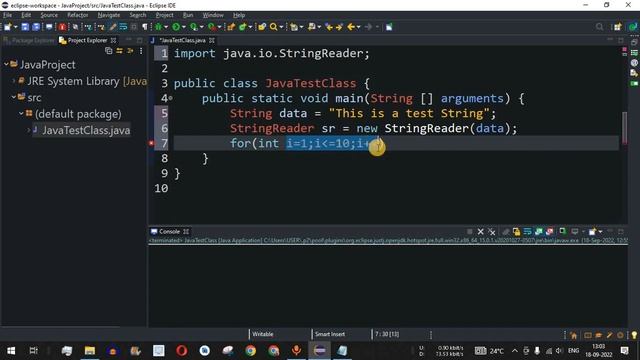Click the error marker on line 7
Image resolution: width=640 pixels, height=360 pixels.
pyautogui.click(x=151, y=143)
